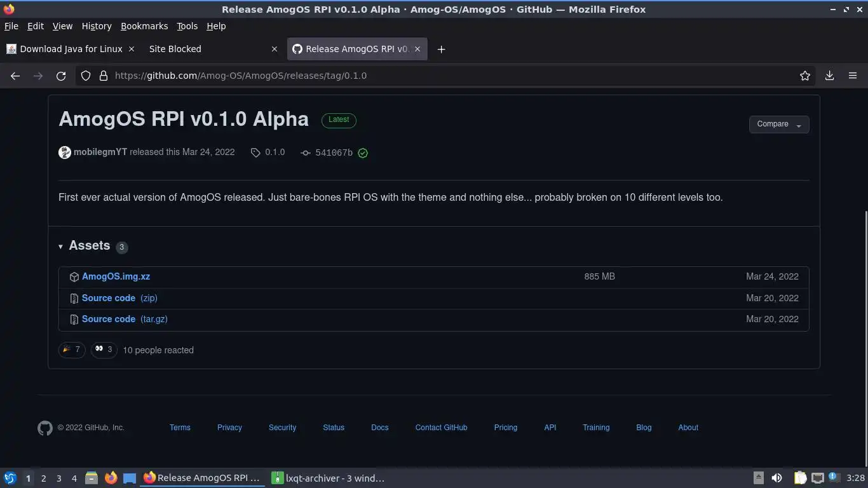
Task: Open removable media eject tray icon
Action: click(x=759, y=478)
